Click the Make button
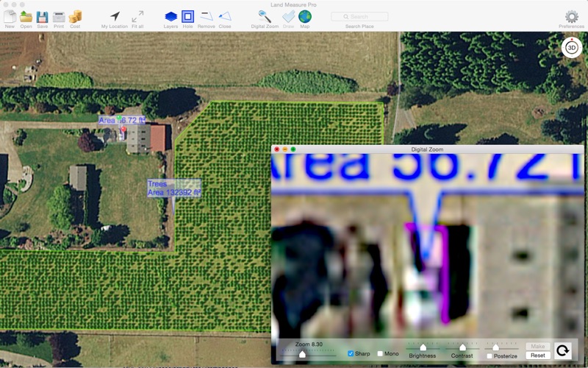The image size is (588, 368). (x=538, y=346)
